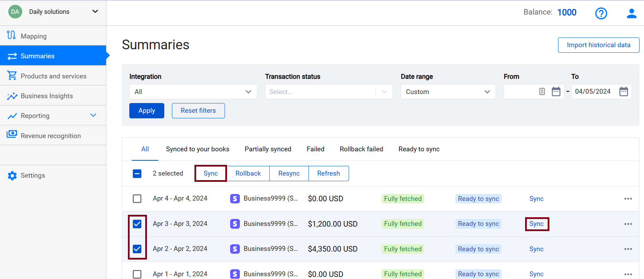The width and height of the screenshot is (644, 279).
Task: Open the Settings gear page
Action: [33, 176]
